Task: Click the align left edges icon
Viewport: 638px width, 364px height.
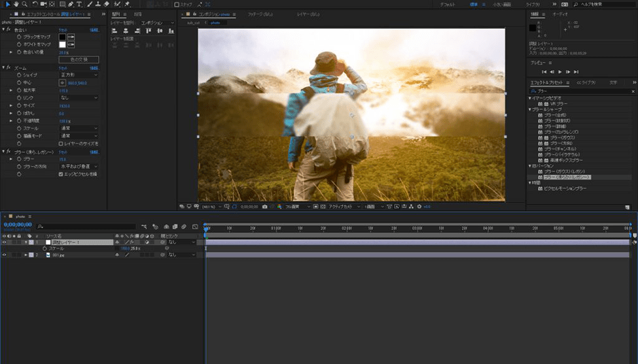Action: [x=115, y=31]
